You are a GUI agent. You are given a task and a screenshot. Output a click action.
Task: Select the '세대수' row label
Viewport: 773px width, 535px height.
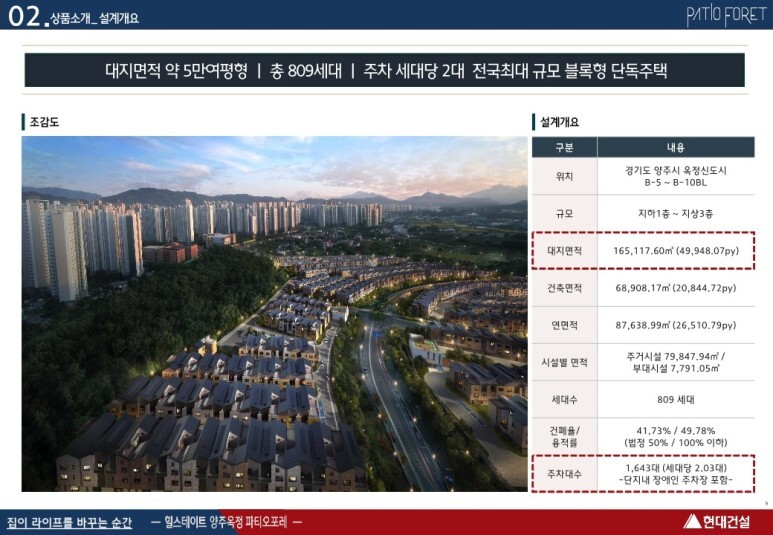(x=564, y=399)
